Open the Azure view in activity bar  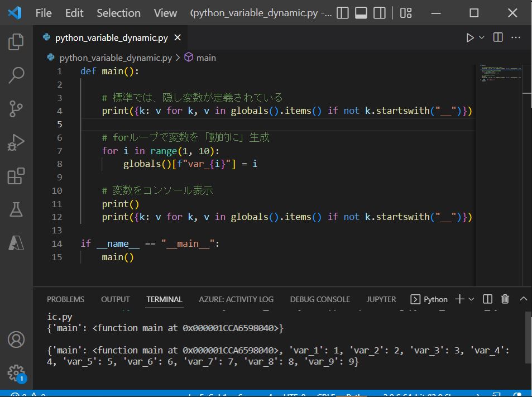(16, 243)
